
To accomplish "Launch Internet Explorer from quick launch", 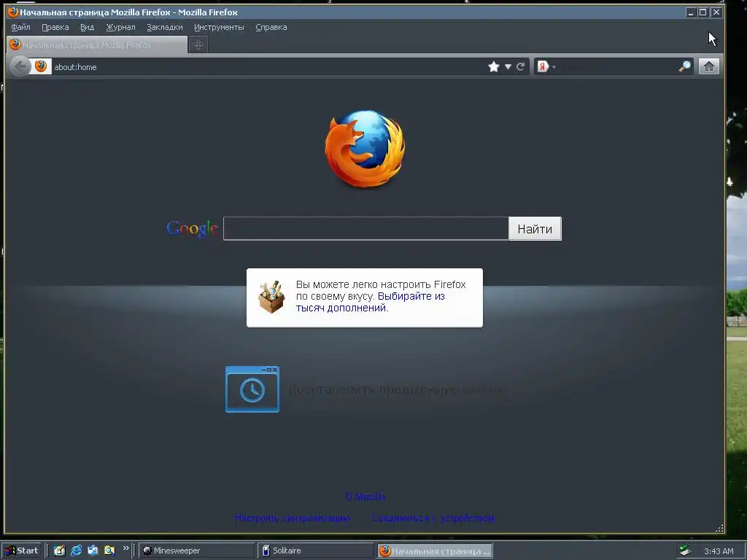I will pyautogui.click(x=76, y=551).
